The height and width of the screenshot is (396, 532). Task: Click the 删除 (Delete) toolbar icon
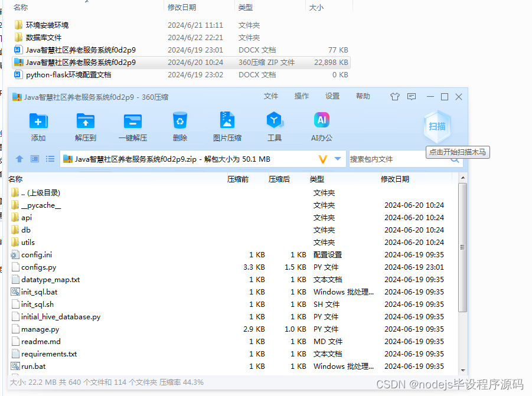179,124
